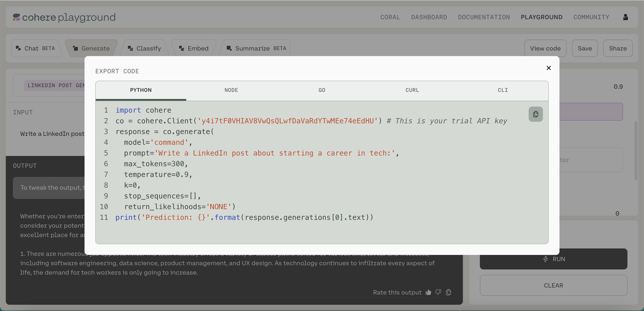
Task: Close the Export Code dialog
Action: [549, 68]
